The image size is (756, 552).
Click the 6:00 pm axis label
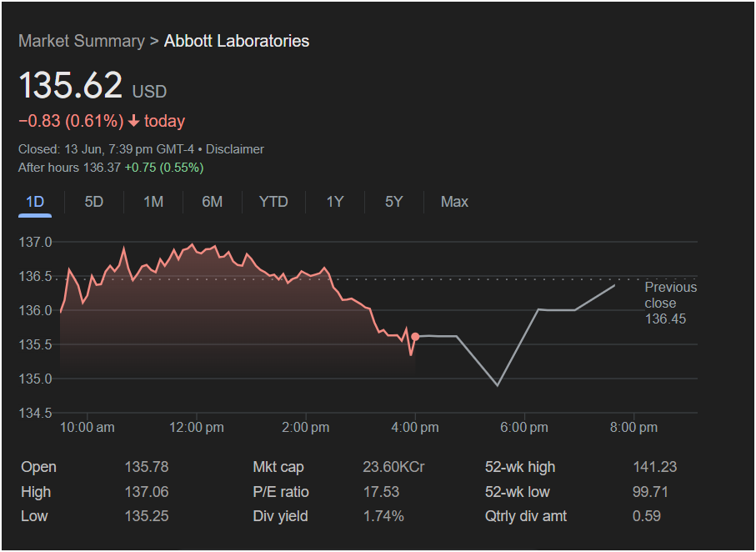click(x=524, y=428)
